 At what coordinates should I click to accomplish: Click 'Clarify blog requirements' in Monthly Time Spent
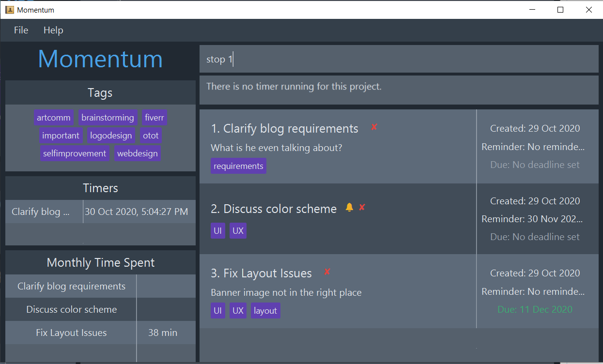point(71,286)
